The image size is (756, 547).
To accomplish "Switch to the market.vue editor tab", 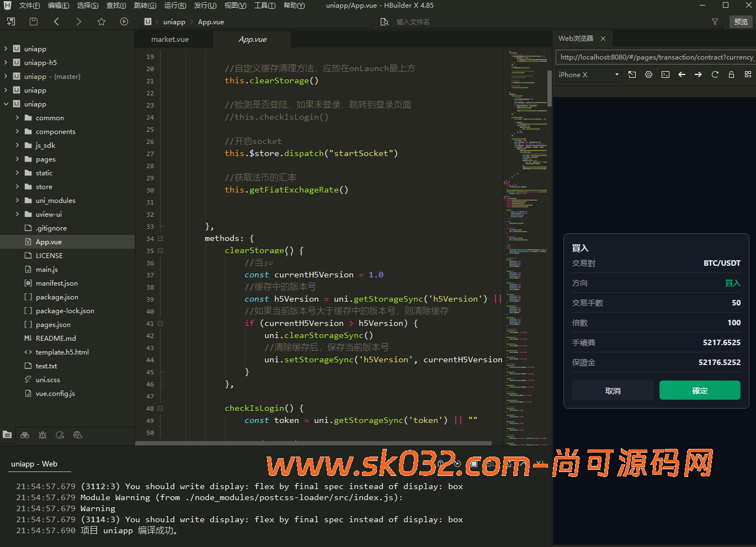I will click(170, 39).
